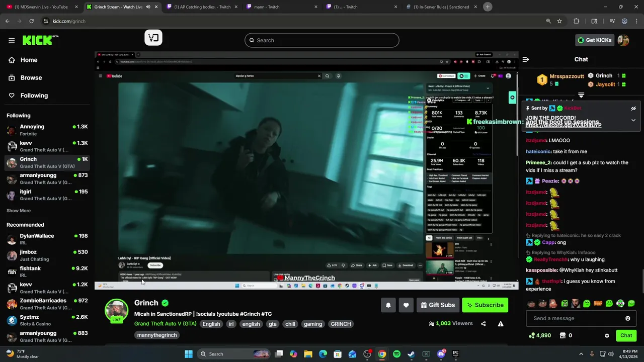Open DylanWallace in Recommended list
The height and width of the screenshot is (362, 644).
(47, 239)
